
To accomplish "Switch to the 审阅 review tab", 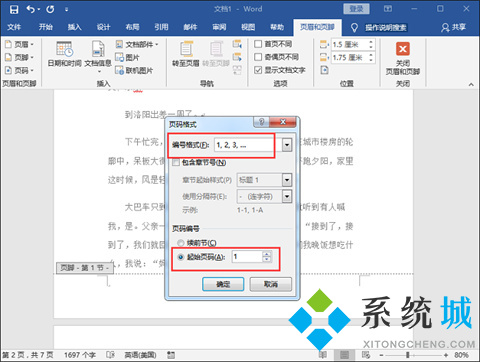I will tap(219, 27).
